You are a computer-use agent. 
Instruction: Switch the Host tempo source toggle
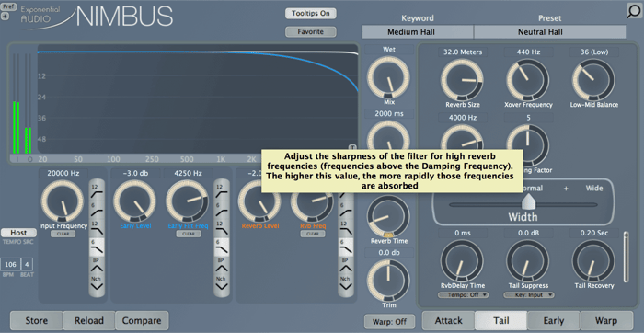[18, 233]
